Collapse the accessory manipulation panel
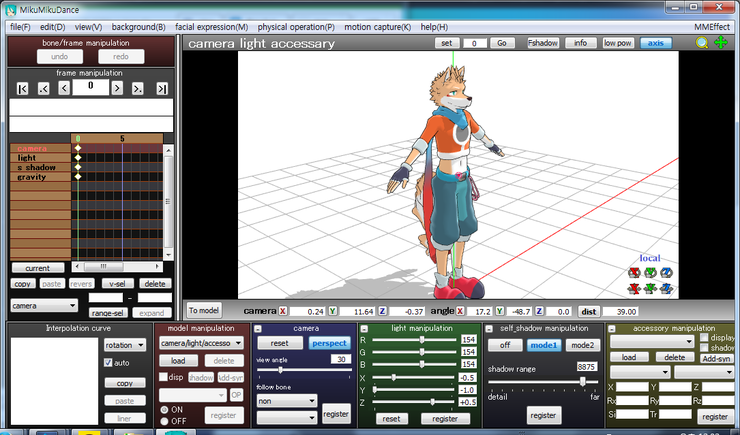Viewport: 740px width, 435px height. point(612,329)
